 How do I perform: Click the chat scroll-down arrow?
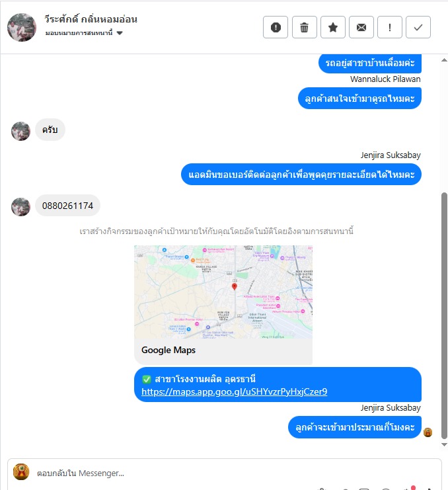coord(444,444)
